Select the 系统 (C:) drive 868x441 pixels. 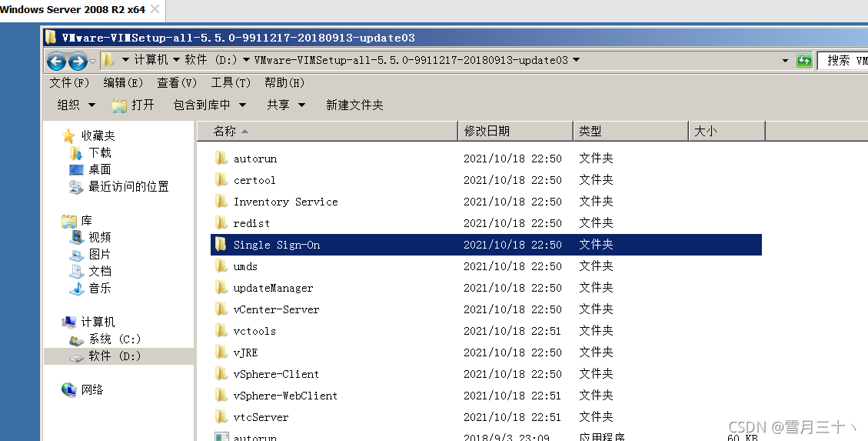(x=115, y=339)
